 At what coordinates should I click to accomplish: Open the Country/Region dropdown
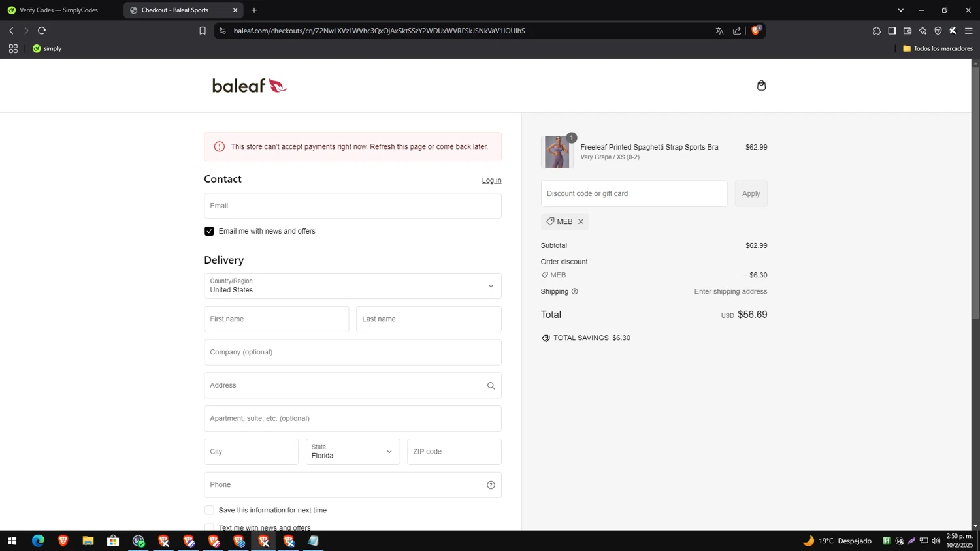point(353,286)
